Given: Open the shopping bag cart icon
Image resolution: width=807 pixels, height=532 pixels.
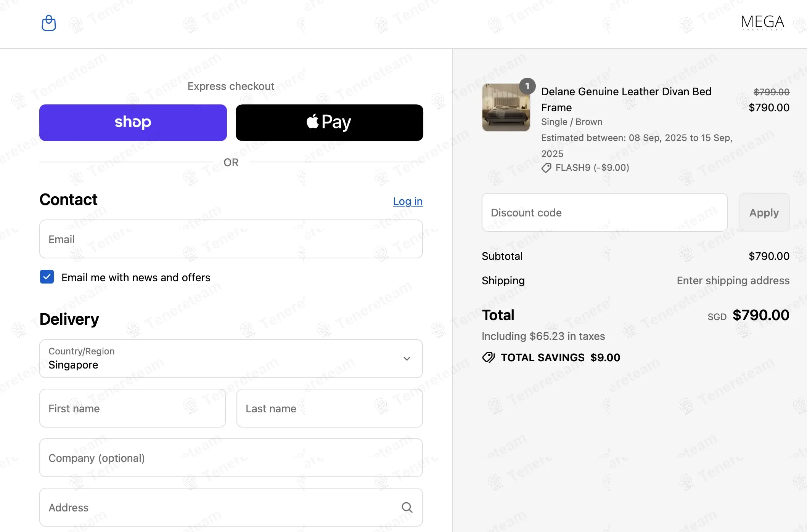Looking at the screenshot, I should coord(49,23).
